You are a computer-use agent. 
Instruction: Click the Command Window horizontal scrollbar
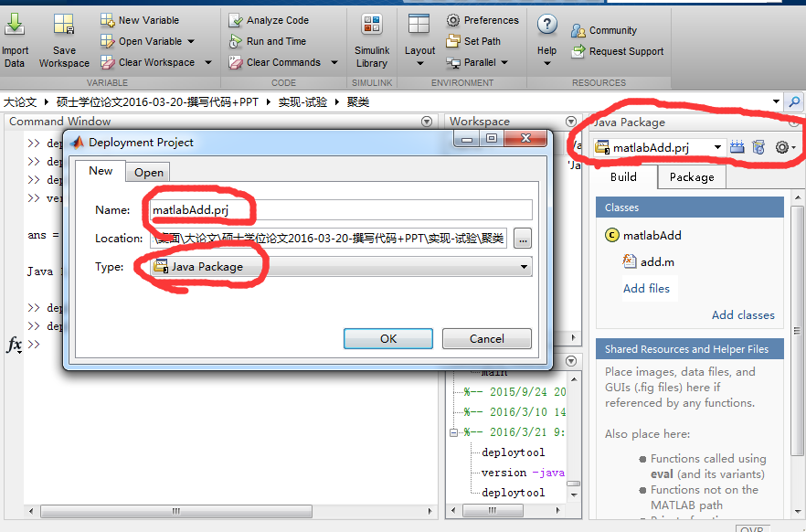click(175, 512)
